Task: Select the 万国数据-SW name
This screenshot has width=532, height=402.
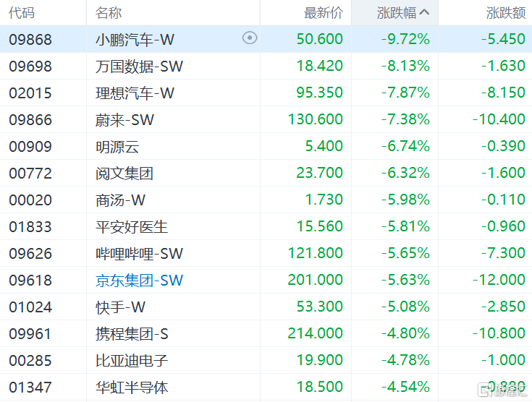Action: click(139, 67)
